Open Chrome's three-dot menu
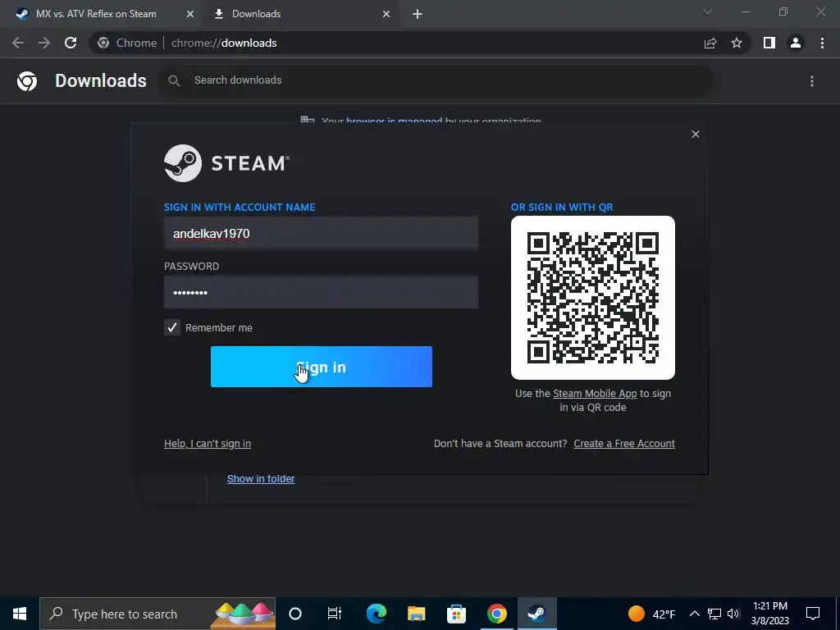840x630 pixels. [822, 43]
